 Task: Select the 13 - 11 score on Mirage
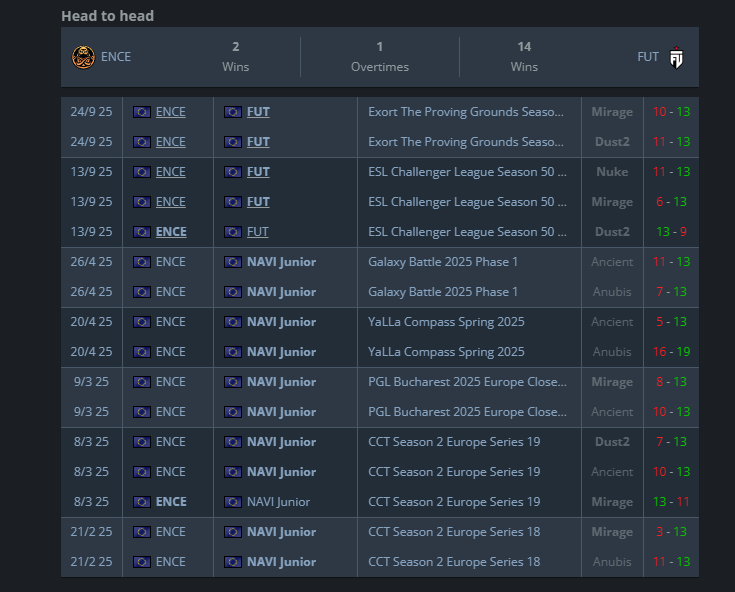[671, 502]
